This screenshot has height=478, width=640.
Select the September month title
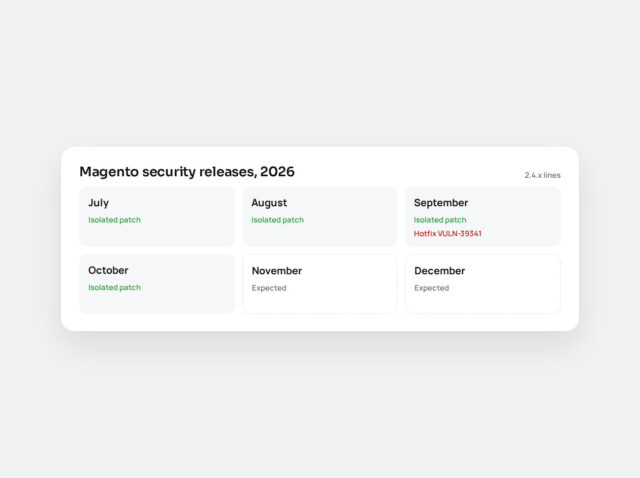tap(441, 203)
